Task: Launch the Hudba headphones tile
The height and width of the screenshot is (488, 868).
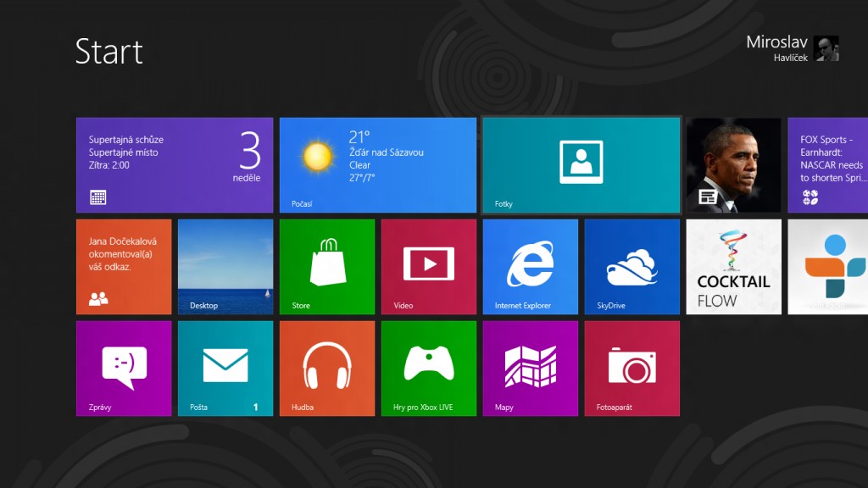Action: click(x=326, y=369)
